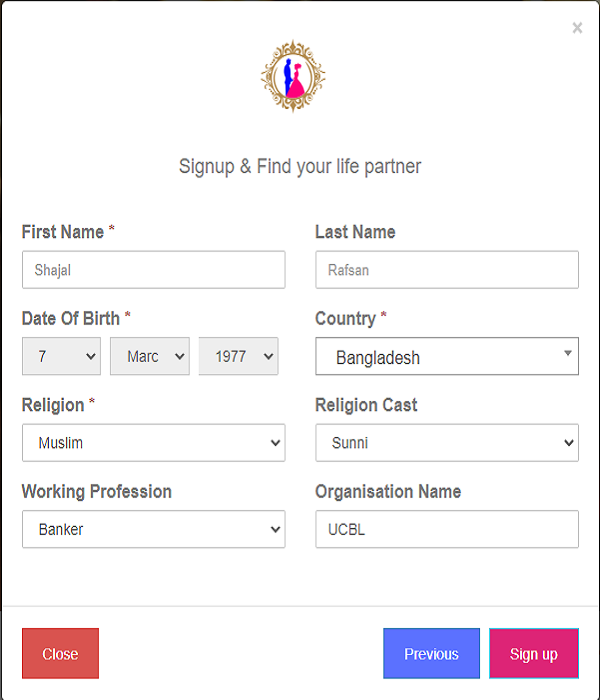Open the birth day dropdown
600x700 pixels.
[61, 357]
